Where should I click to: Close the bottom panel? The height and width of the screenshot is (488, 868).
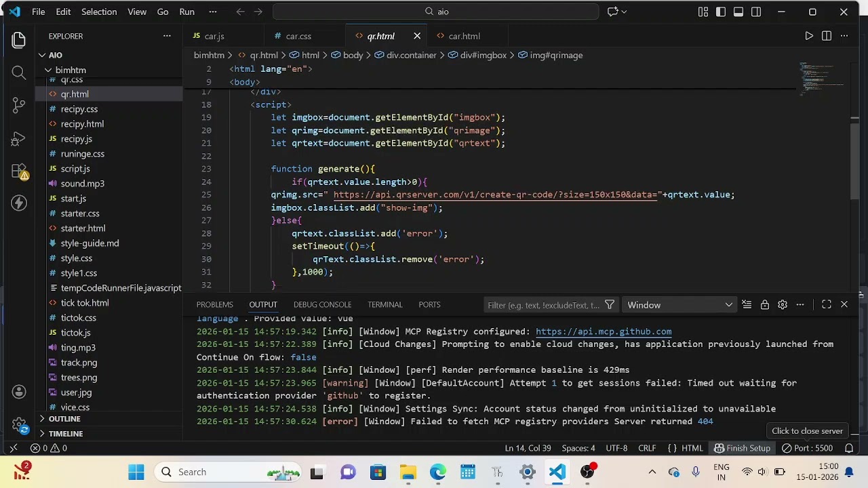point(844,305)
